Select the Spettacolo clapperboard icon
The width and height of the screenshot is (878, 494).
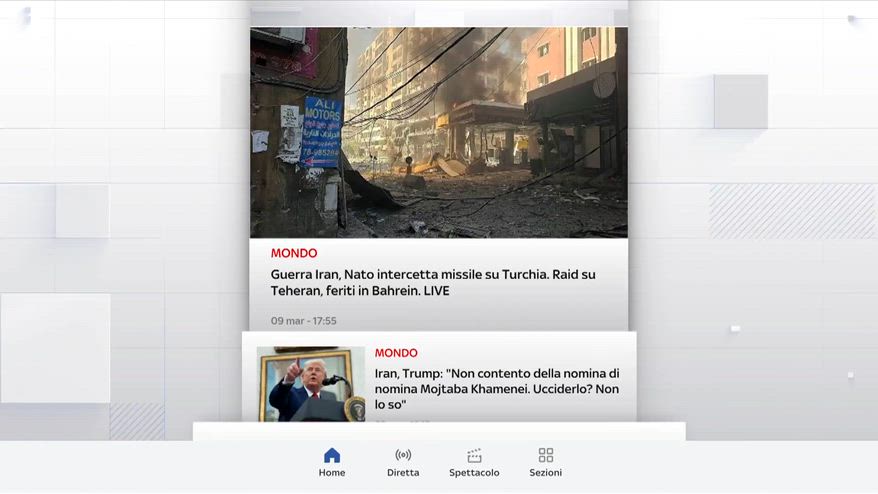tap(474, 455)
